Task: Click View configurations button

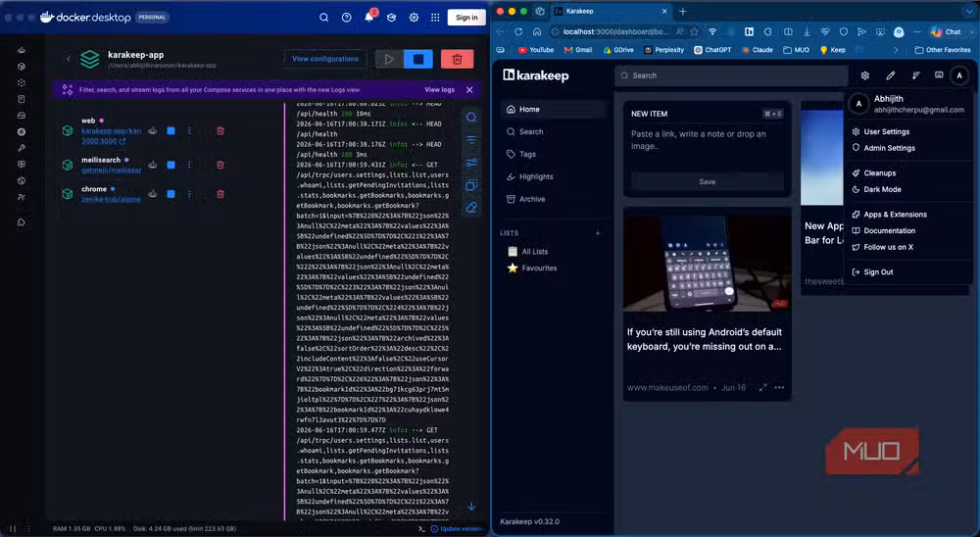Action: pos(325,59)
